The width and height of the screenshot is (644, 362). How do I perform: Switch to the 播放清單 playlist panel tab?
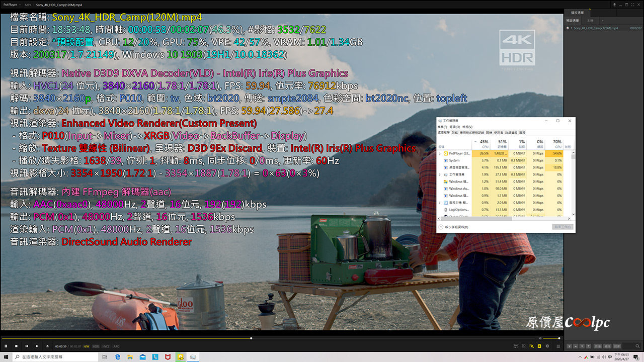[578, 13]
